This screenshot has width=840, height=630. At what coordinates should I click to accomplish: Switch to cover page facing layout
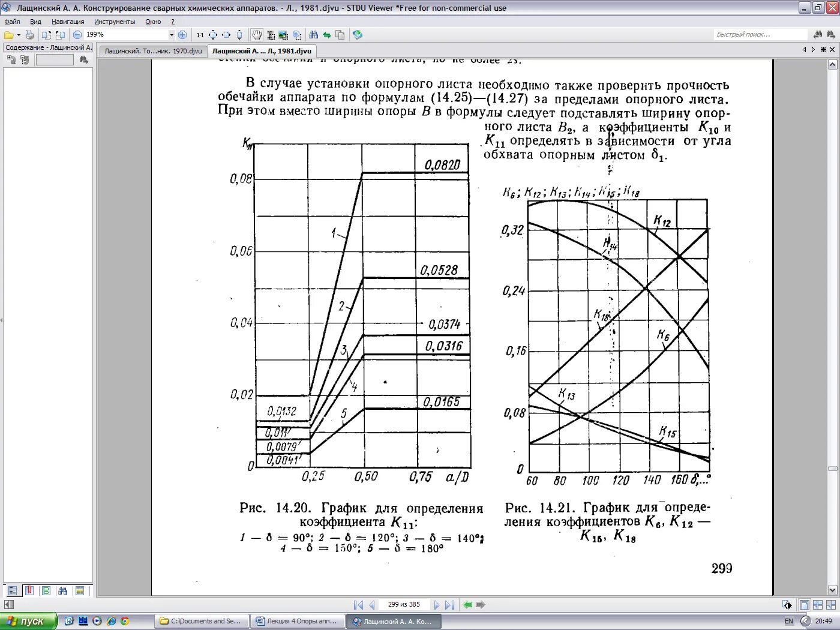pyautogui.click(x=831, y=605)
